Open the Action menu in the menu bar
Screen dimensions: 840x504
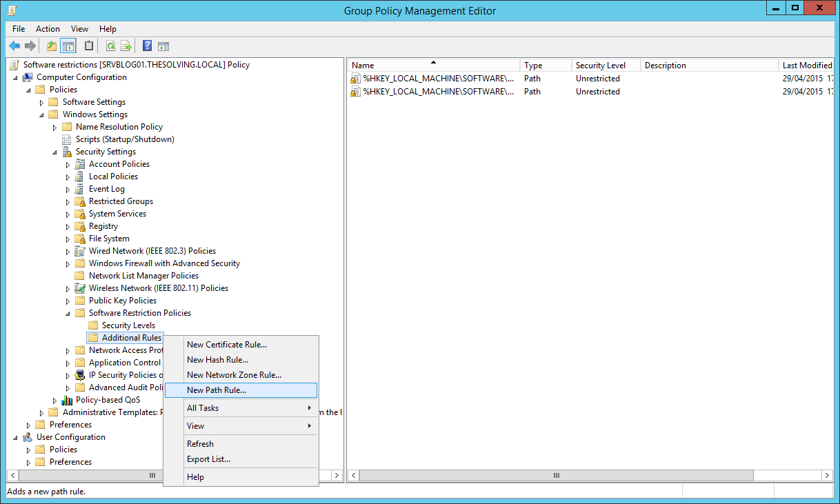pyautogui.click(x=48, y=29)
